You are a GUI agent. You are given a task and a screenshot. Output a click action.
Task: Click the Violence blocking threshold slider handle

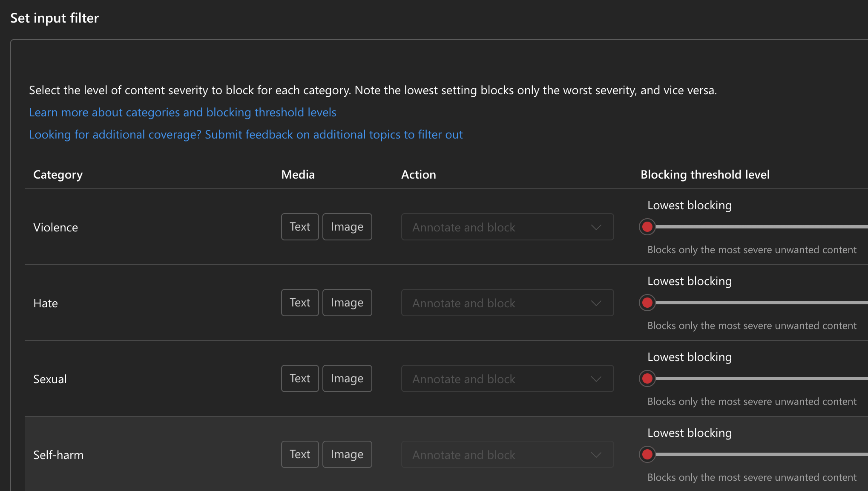647,227
